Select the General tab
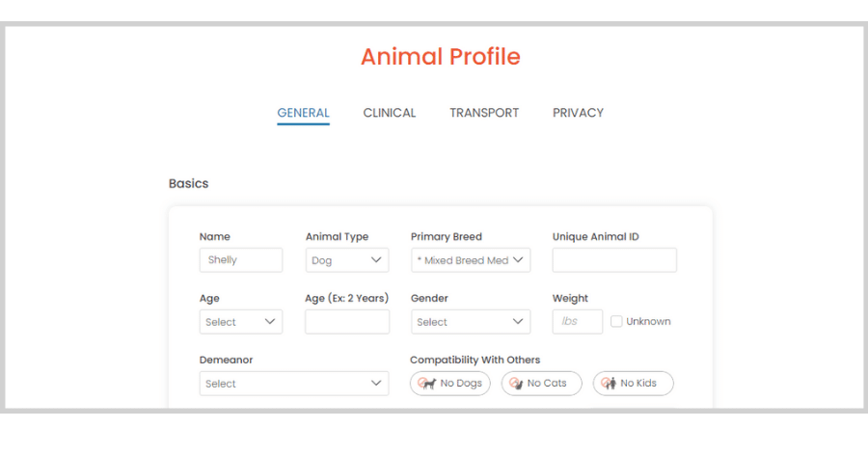 [x=304, y=113]
